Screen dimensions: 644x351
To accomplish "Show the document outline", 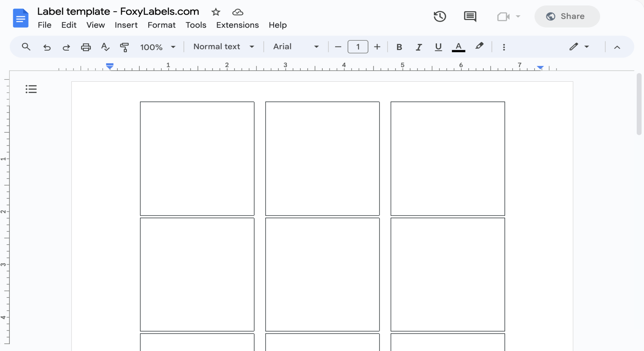I will [31, 89].
